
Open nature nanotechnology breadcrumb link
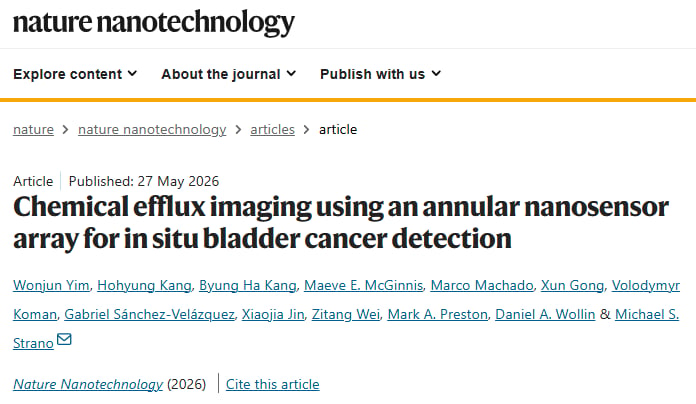(152, 130)
